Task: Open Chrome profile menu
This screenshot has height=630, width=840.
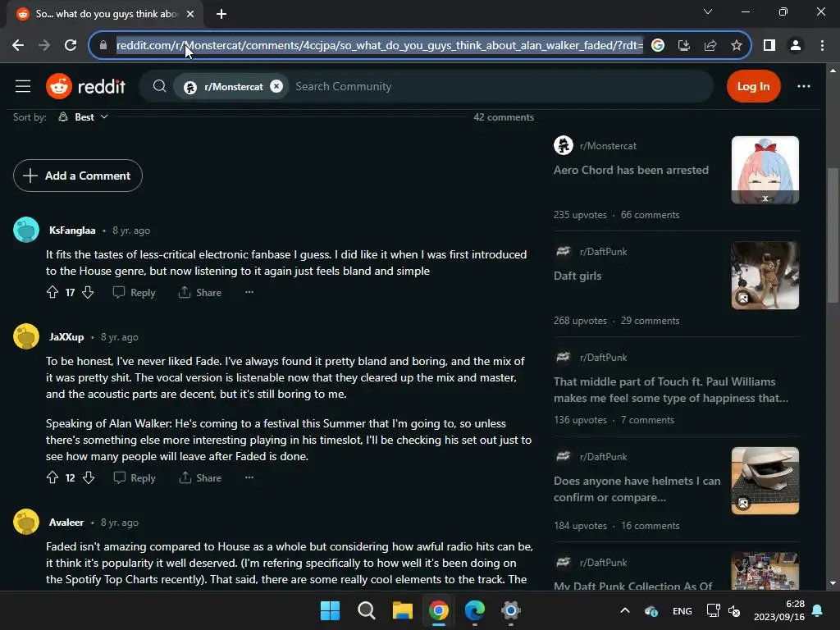Action: click(796, 46)
